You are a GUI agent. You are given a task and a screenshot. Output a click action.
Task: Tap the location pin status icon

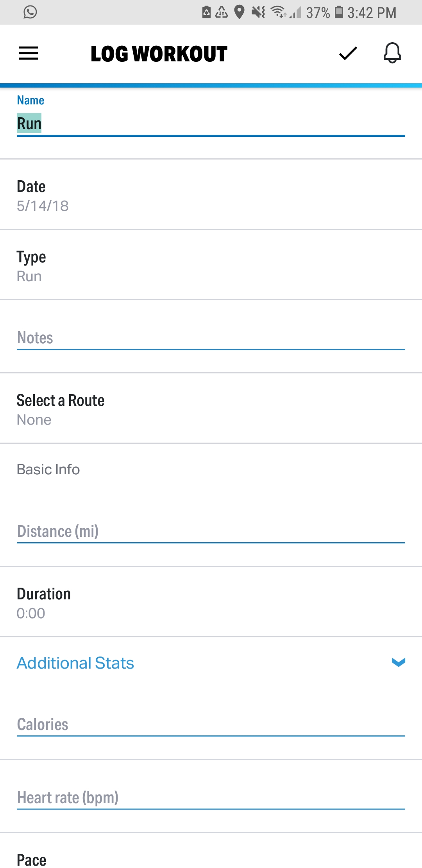[x=239, y=12]
